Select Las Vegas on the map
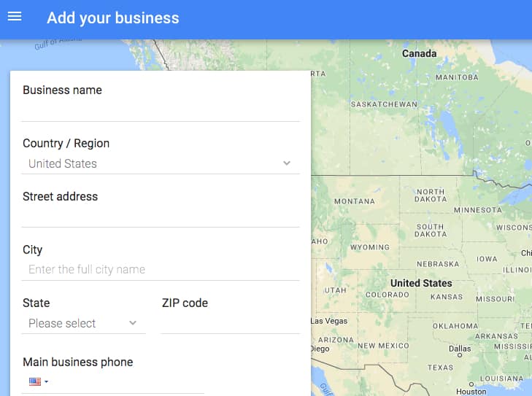 pyautogui.click(x=329, y=321)
